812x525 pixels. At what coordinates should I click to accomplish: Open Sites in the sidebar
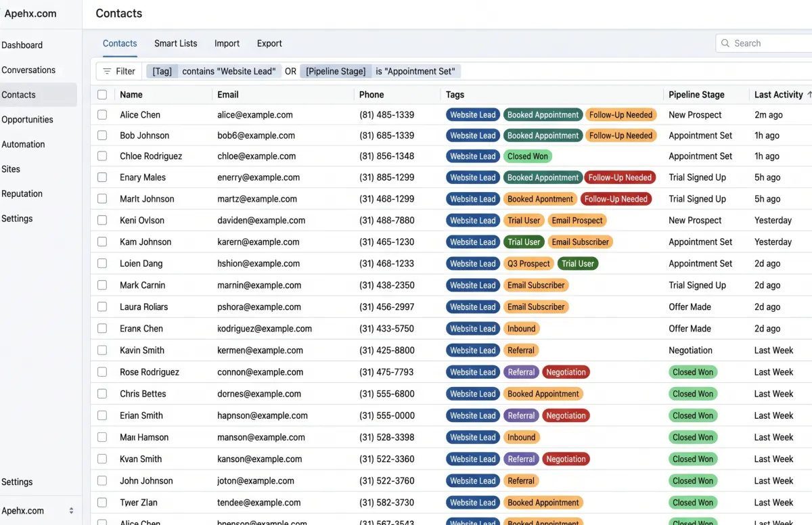[11, 169]
